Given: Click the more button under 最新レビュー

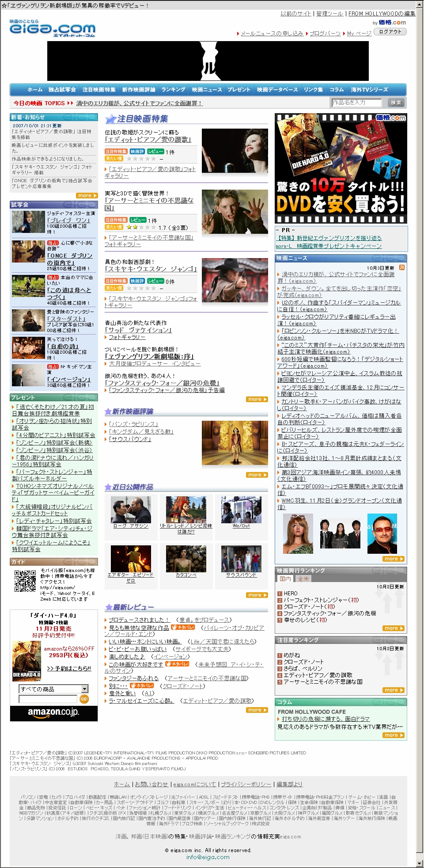Looking at the screenshot, I should (x=257, y=710).
